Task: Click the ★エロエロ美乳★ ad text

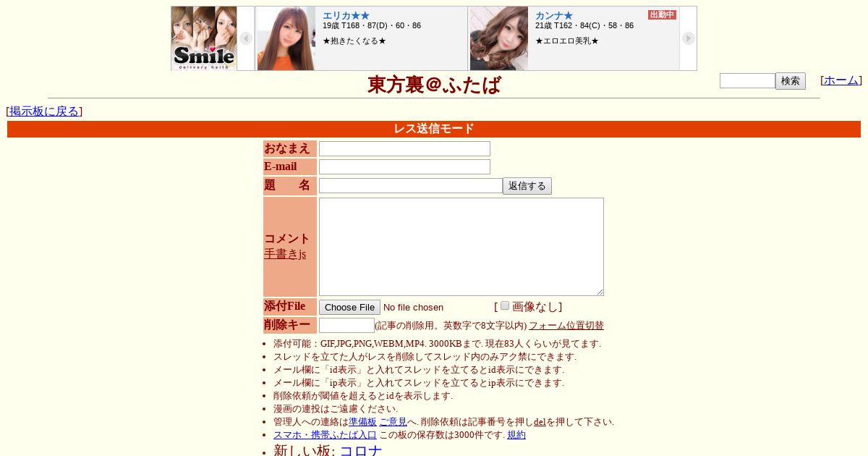Action: click(567, 41)
